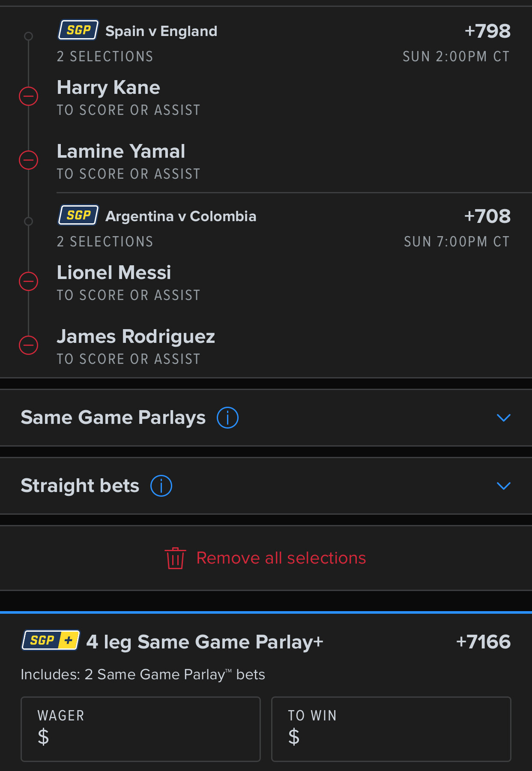Tap the Argentina v Colombia SGP badge
The height and width of the screenshot is (771, 532).
tap(78, 216)
